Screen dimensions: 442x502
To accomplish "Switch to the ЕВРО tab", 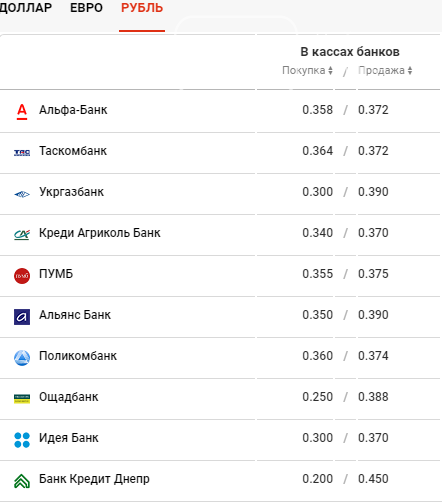I will (86, 8).
